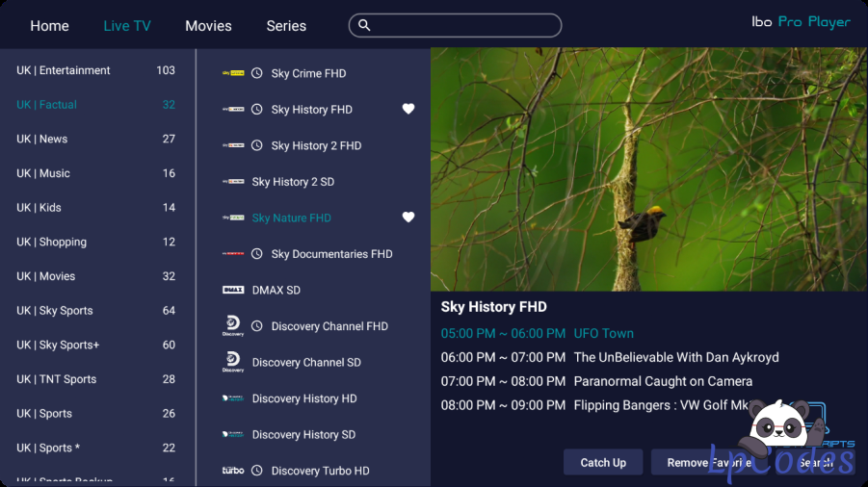
Task: Switch to the Movies tab
Action: 208,26
